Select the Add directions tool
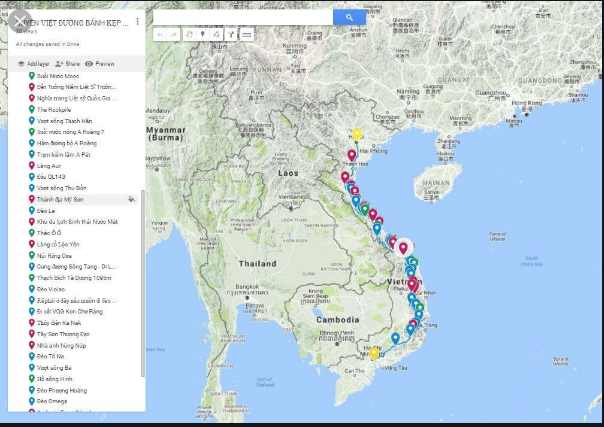Screen dimensions: 604x427 (230, 35)
